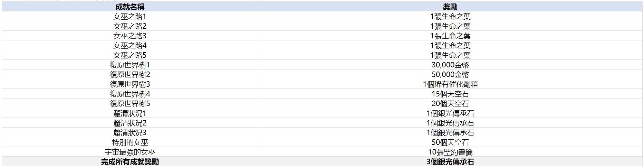Click the 獎勵 column header

pyautogui.click(x=450, y=7)
